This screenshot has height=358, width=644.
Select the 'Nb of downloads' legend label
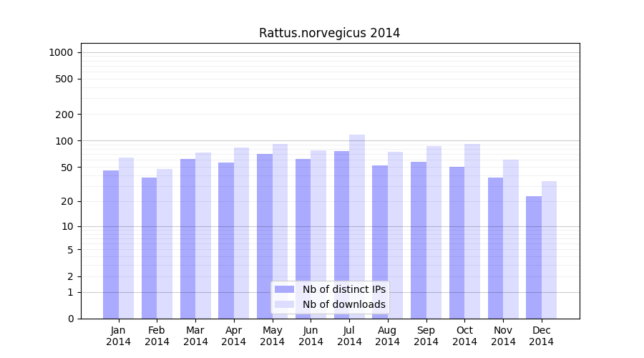(x=343, y=304)
